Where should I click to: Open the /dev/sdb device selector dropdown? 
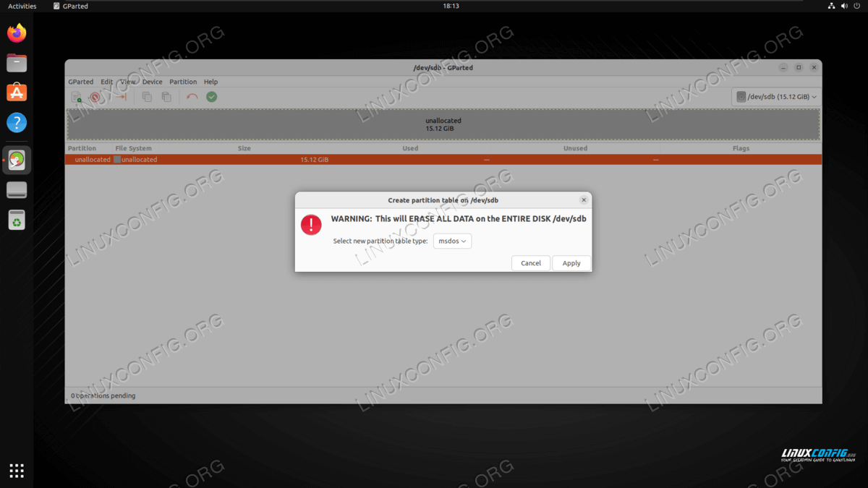(x=776, y=97)
